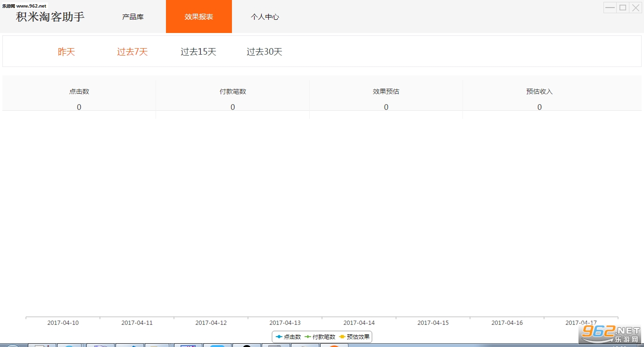Click the 2017-04-16 axis date
The image size is (644, 347).
507,323
